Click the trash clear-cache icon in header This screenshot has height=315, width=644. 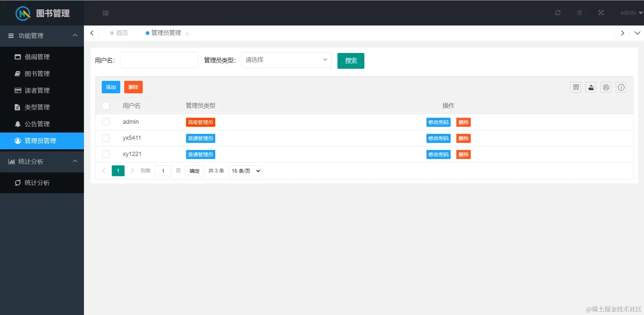point(579,13)
